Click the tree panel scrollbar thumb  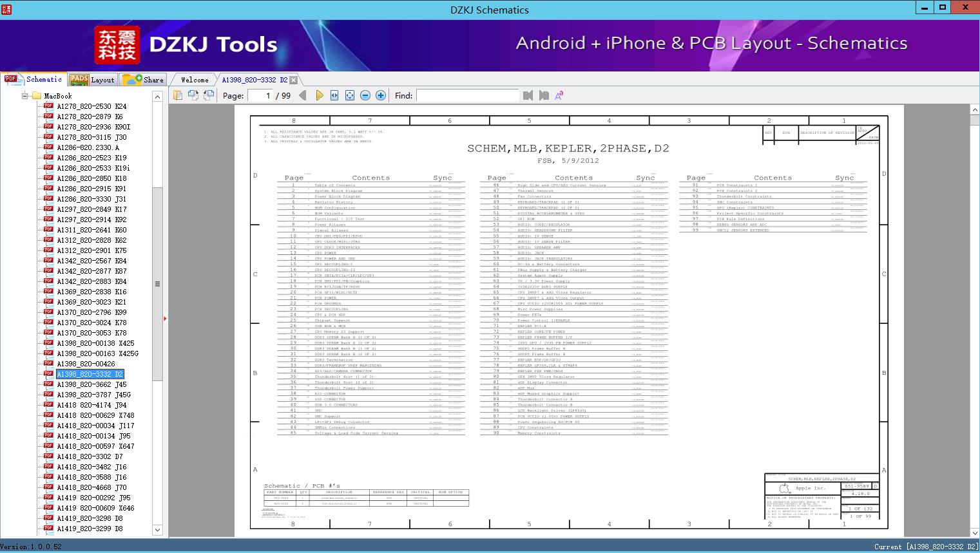(x=157, y=283)
